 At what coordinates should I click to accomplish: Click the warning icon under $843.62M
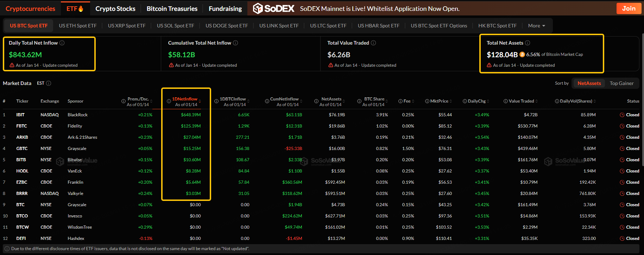(x=12, y=65)
